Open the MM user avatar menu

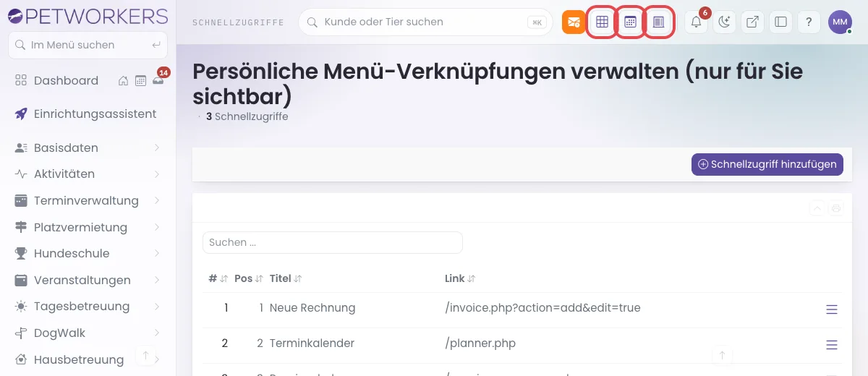(840, 22)
